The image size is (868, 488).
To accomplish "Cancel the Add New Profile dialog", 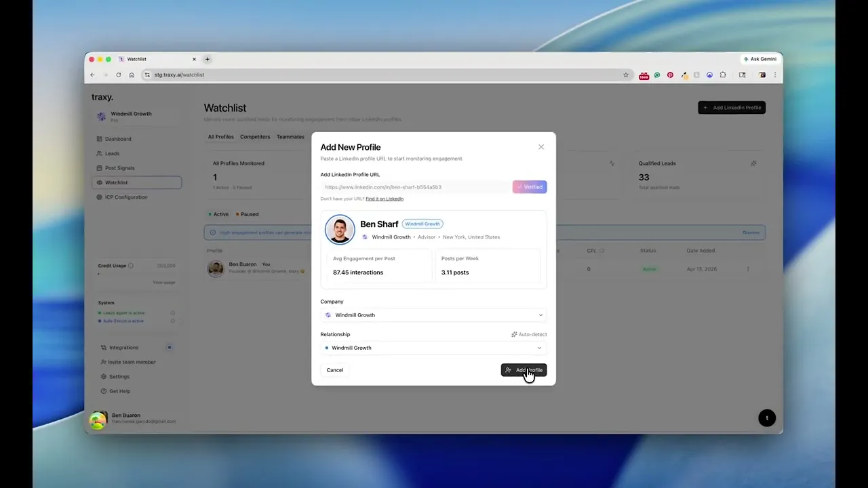I will [x=335, y=370].
